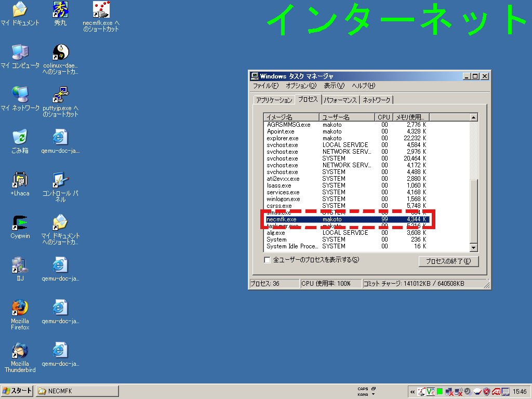
Task: Select the necmfk.exe process row
Action: [346, 219]
